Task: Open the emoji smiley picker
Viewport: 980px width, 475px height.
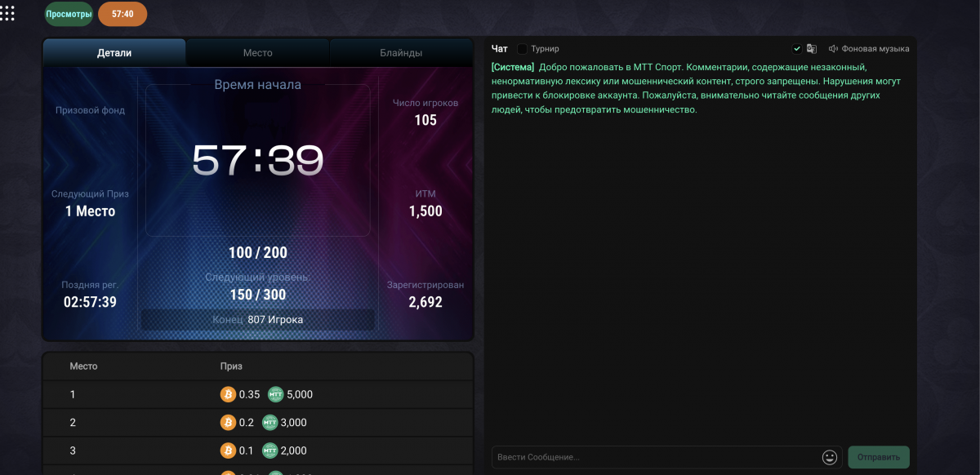Action: [x=830, y=457]
